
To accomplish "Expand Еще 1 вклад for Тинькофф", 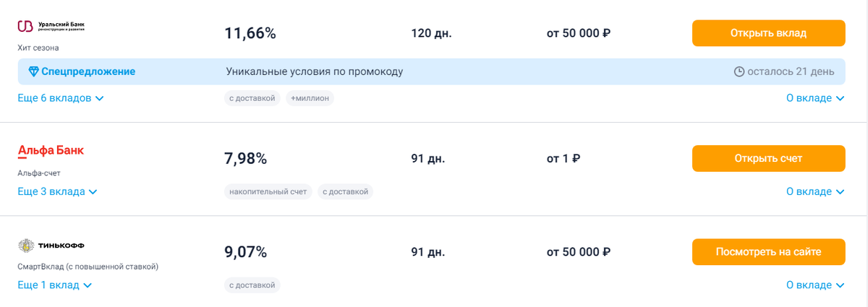I will coord(55,285).
